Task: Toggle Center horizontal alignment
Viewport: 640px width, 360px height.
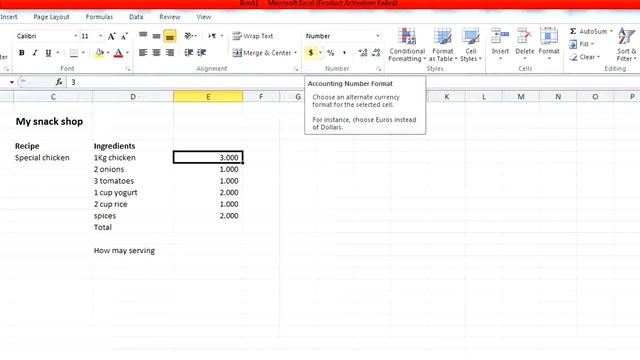Action: 156,53
